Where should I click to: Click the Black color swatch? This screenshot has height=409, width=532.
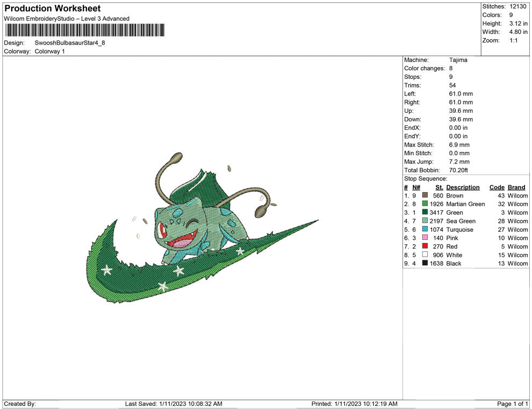pos(425,263)
